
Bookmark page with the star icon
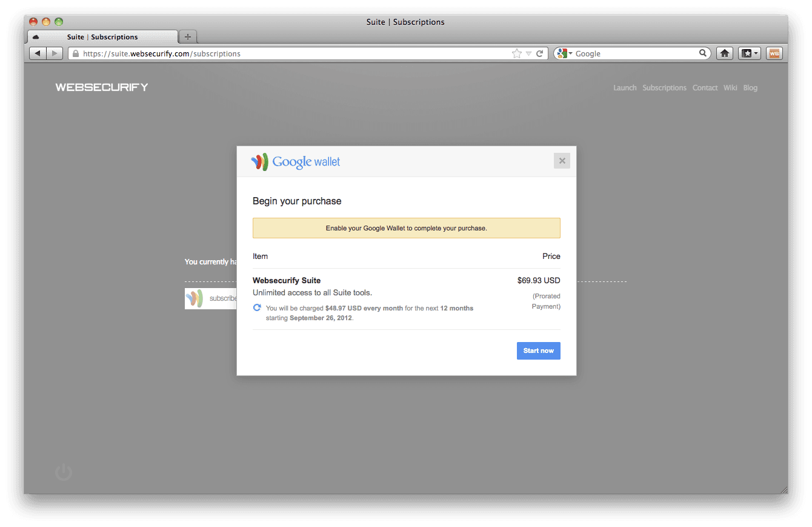pyautogui.click(x=516, y=53)
